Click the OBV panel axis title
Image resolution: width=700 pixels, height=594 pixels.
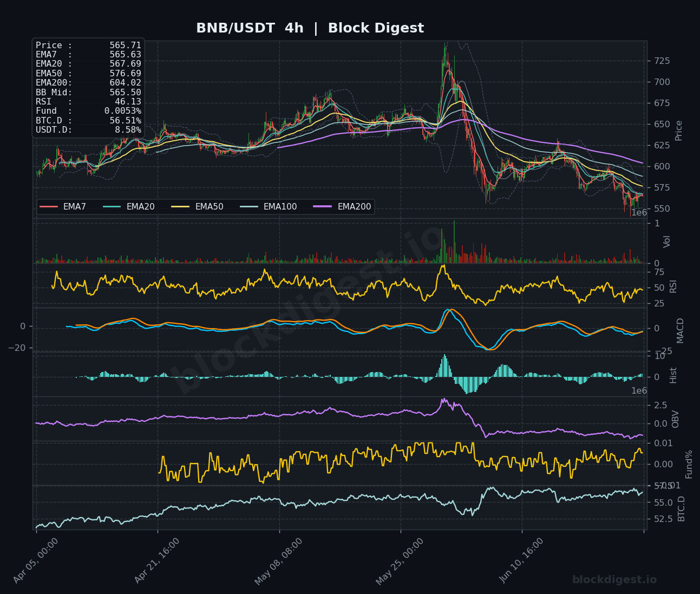675,419
